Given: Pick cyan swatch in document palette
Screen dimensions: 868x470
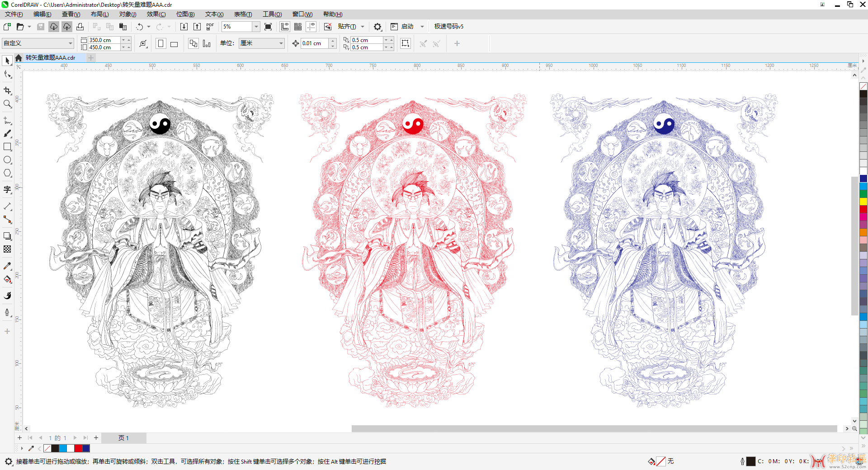Looking at the screenshot, I should click(63, 448).
